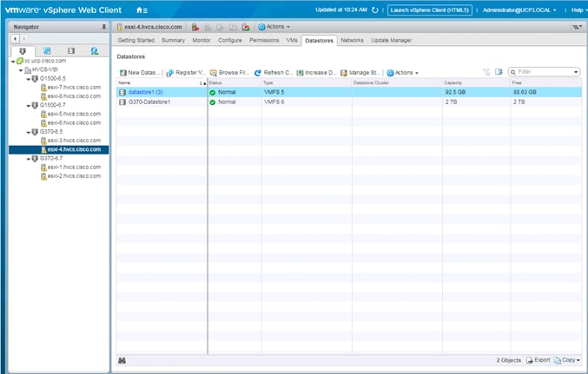Switch Navigator to VMs and Templates view
This screenshot has width=588, height=374.
point(47,51)
